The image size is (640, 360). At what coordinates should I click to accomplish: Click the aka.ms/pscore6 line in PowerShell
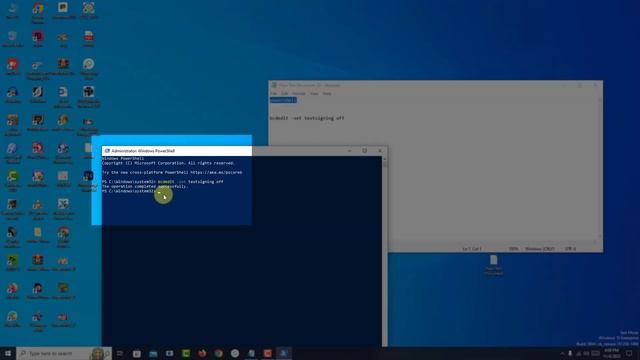(172, 172)
